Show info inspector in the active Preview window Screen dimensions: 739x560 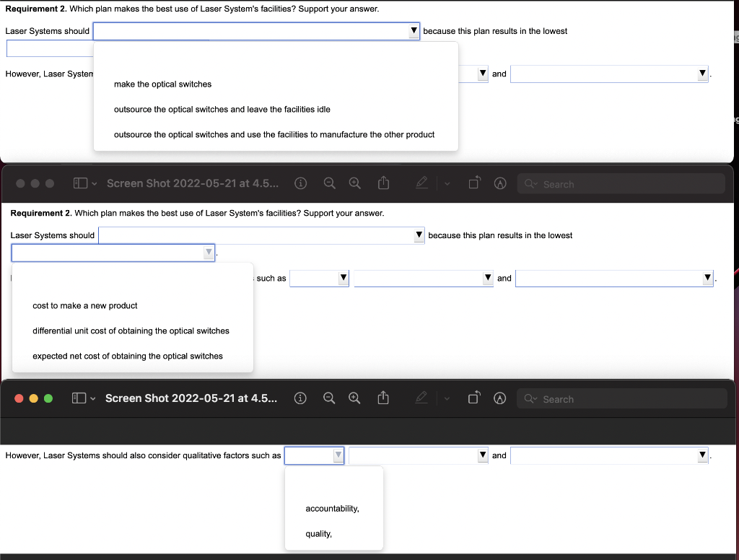point(300,398)
